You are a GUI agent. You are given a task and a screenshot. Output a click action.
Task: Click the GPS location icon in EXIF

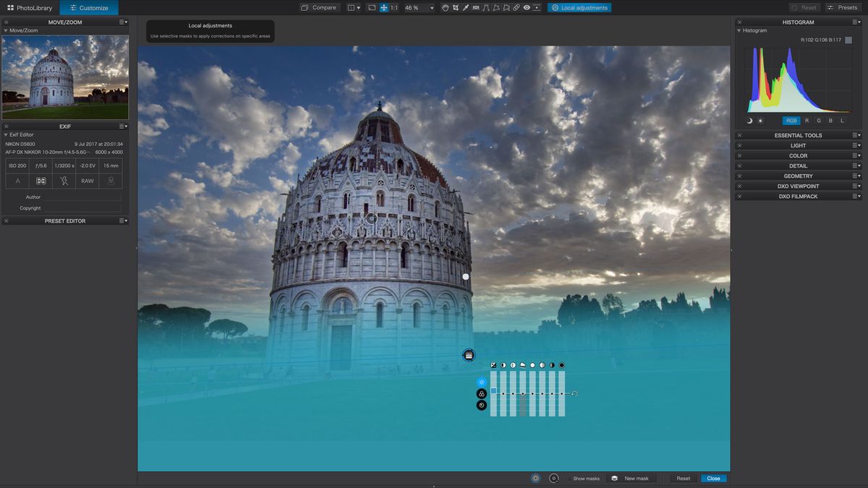pyautogui.click(x=111, y=181)
